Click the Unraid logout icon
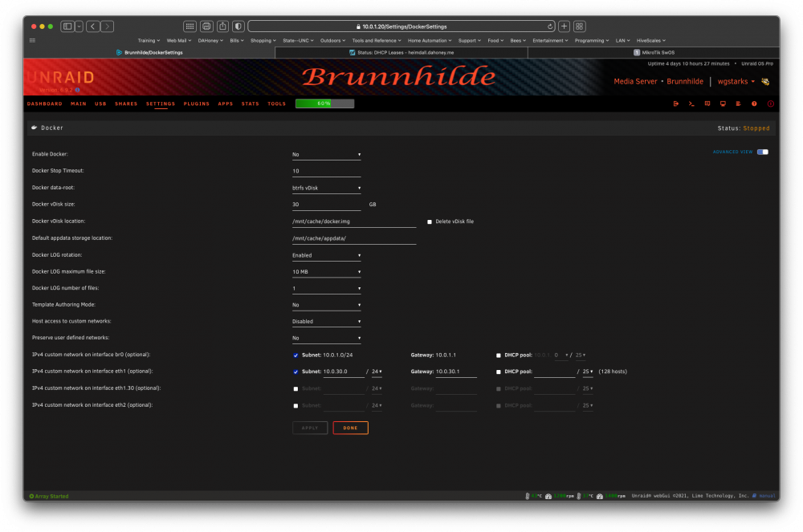Screen dimensions: 803x532 (x=675, y=104)
